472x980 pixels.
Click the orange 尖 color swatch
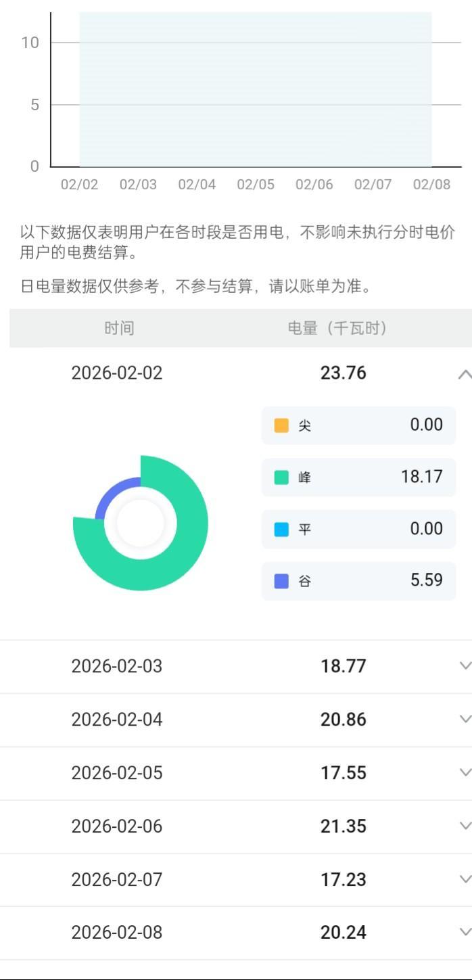(x=281, y=425)
